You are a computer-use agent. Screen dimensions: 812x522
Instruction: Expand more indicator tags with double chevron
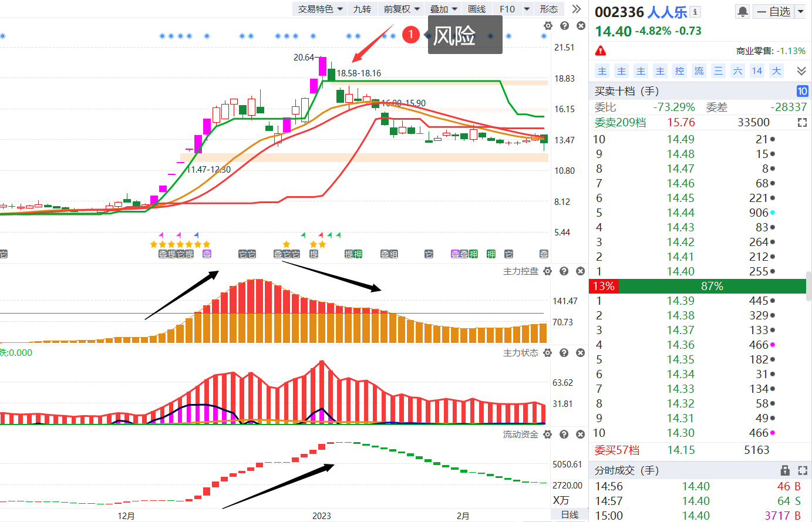pyautogui.click(x=801, y=71)
